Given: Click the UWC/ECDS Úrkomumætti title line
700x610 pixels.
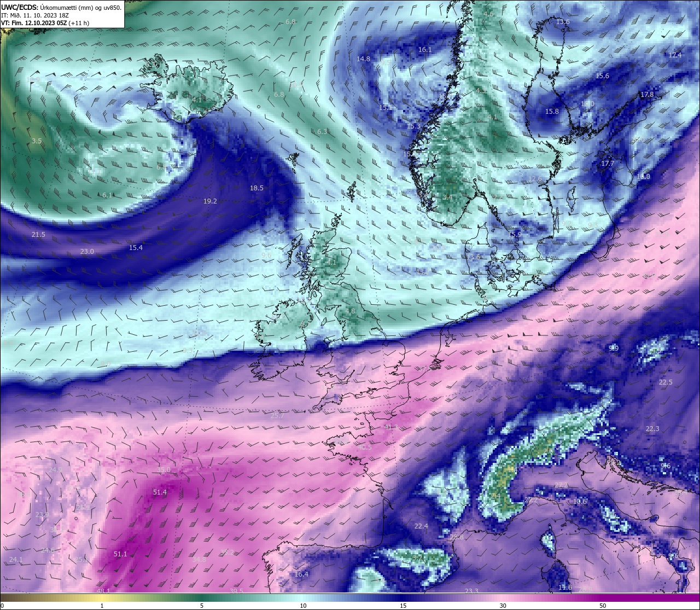Looking at the screenshot, I should pyautogui.click(x=61, y=8).
